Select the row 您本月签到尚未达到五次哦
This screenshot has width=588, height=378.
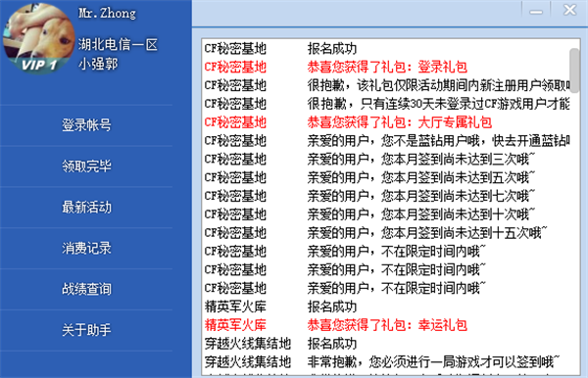tap(386, 177)
